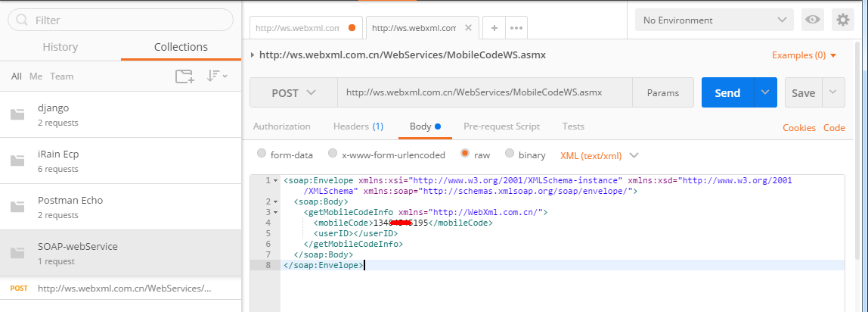The image size is (868, 312).
Task: Open the Send button dropdown arrow
Action: click(x=766, y=92)
